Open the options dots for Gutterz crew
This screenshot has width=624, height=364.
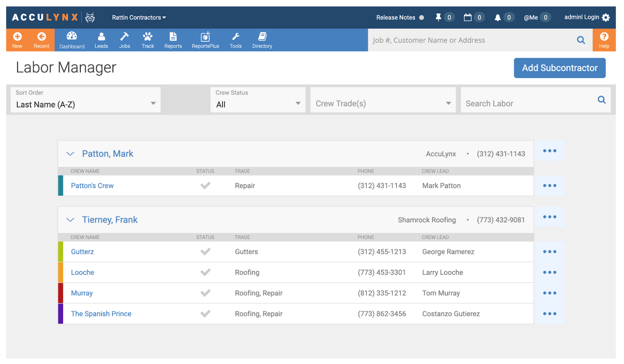(x=549, y=252)
